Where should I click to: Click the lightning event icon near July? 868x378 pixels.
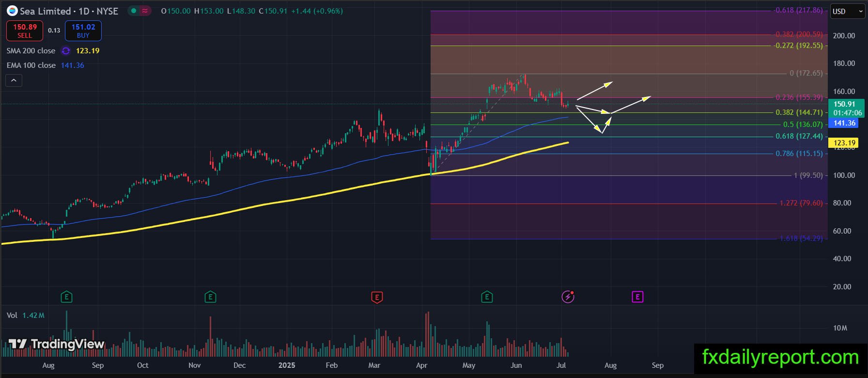pyautogui.click(x=568, y=297)
